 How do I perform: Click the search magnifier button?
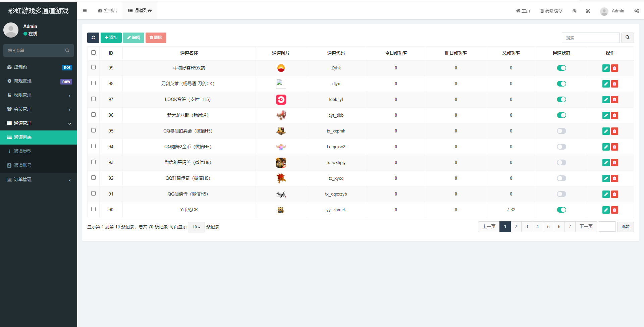click(x=627, y=38)
